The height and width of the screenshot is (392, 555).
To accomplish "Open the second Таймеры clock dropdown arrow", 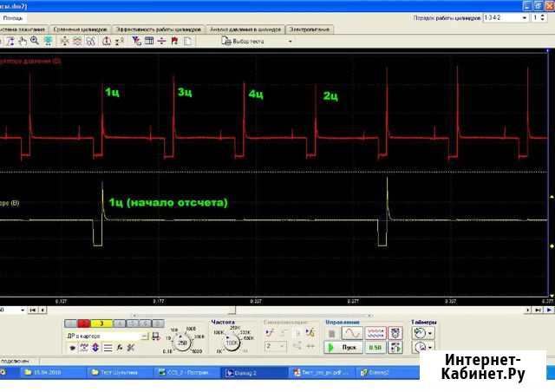I will [x=430, y=348].
